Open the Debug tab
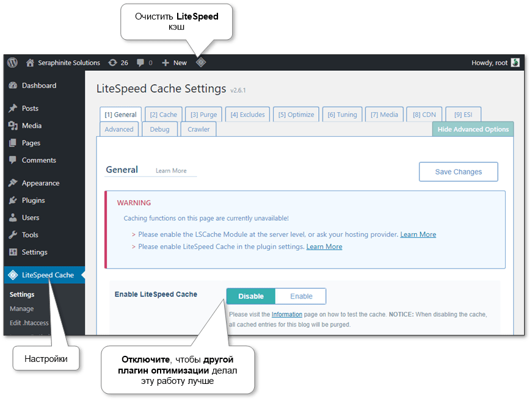Image resolution: width=532 pixels, height=401 pixels. tap(159, 129)
